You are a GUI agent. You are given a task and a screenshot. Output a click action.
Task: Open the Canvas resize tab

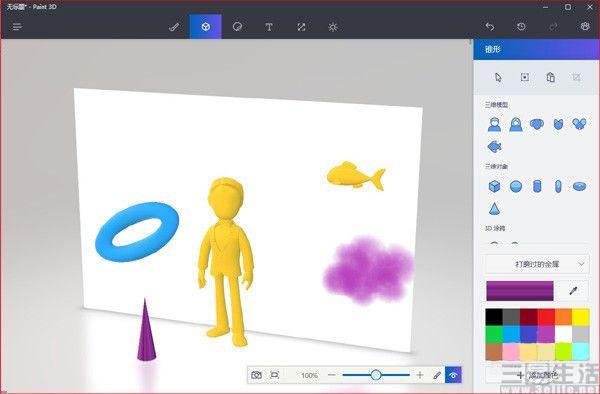pos(301,27)
